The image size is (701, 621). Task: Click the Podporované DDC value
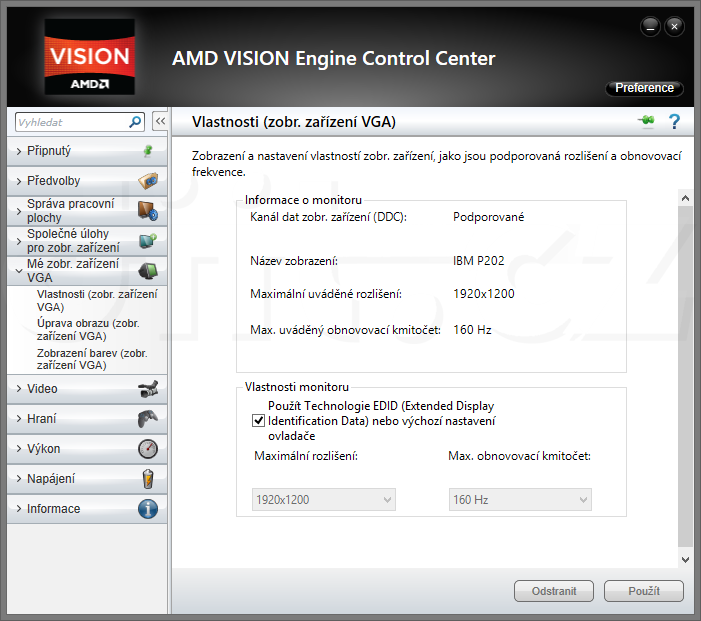(x=489, y=217)
